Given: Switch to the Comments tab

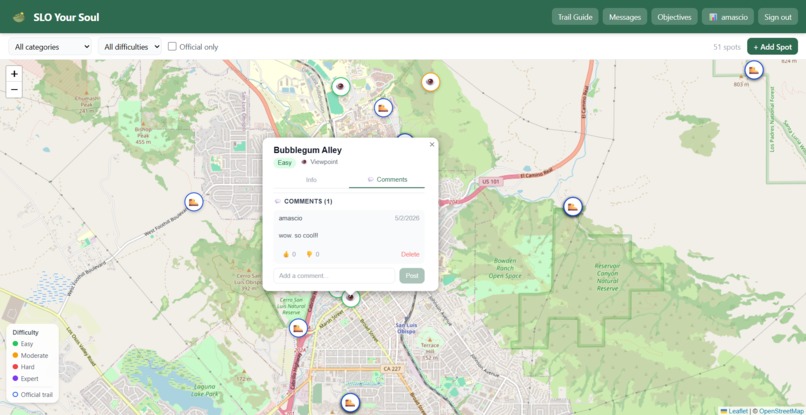Looking at the screenshot, I should point(387,179).
